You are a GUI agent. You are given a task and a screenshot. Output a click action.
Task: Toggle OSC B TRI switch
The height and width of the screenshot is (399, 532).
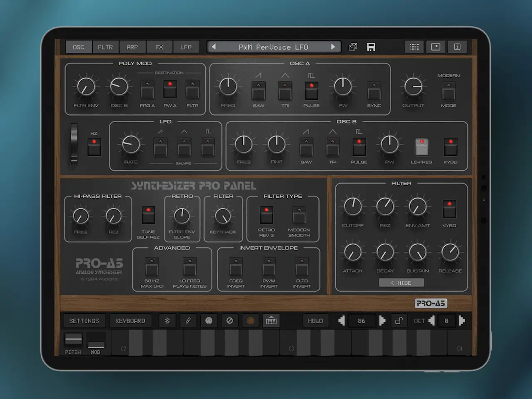pos(332,147)
